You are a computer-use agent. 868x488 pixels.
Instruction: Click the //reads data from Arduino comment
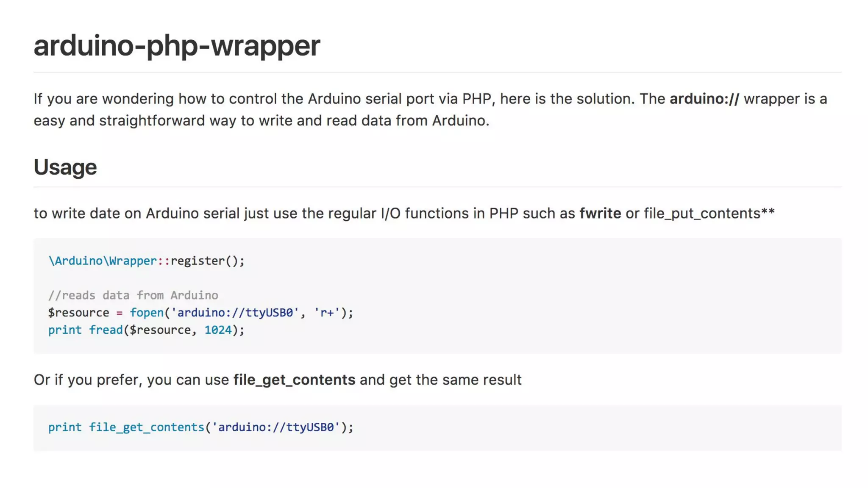(x=133, y=295)
